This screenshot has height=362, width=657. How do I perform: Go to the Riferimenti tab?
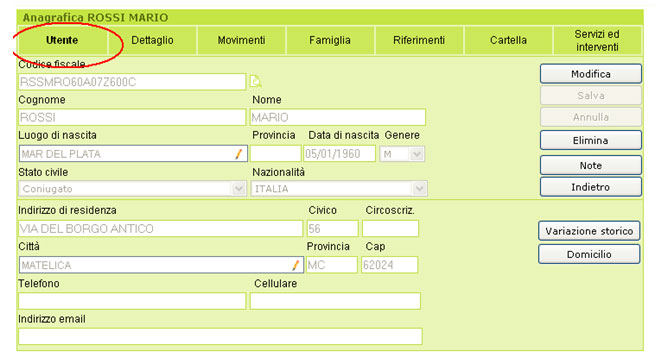419,40
